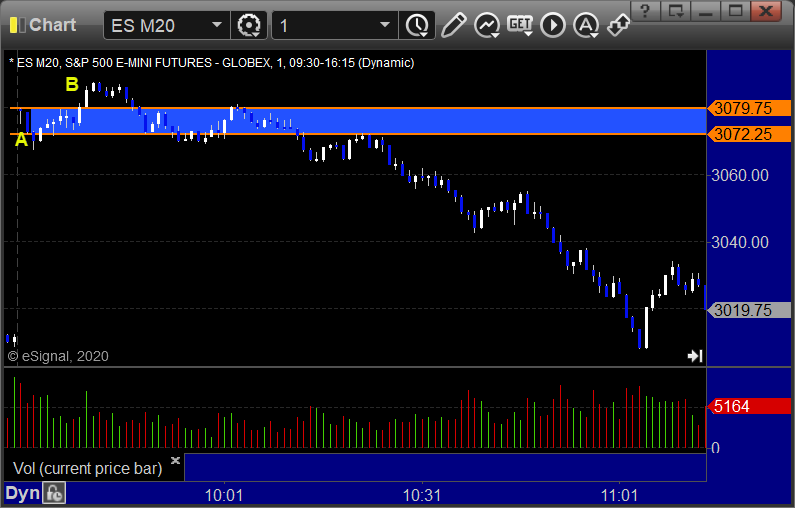Click the Vol (current price bar) label

tap(88, 468)
